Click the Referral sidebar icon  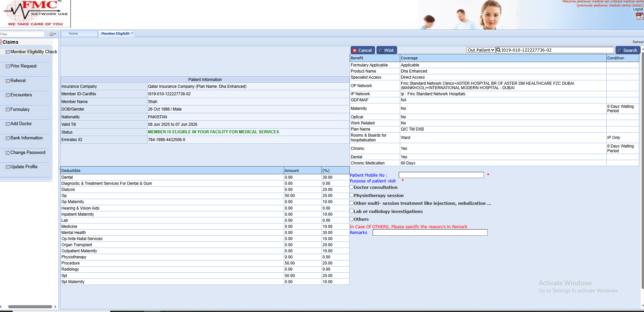point(7,81)
